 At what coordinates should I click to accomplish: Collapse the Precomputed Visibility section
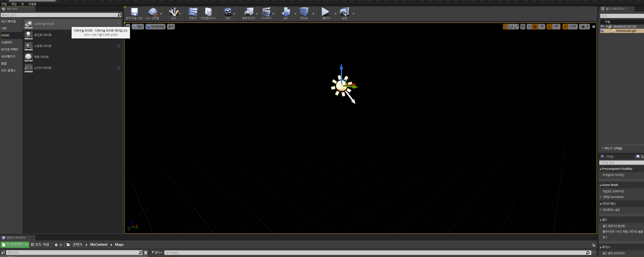pos(601,169)
